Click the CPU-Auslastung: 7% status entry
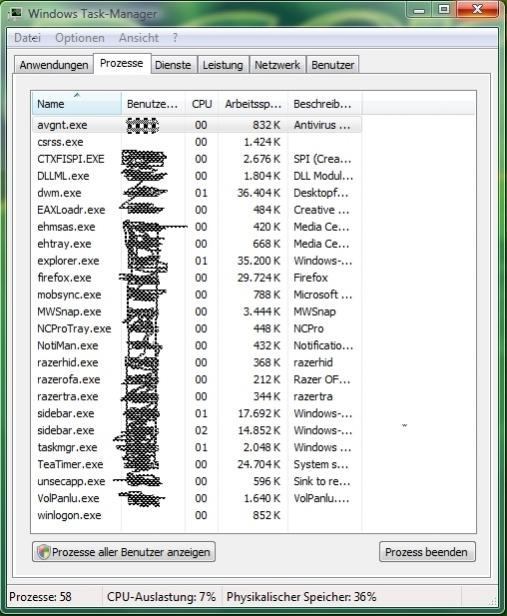 coord(161,597)
